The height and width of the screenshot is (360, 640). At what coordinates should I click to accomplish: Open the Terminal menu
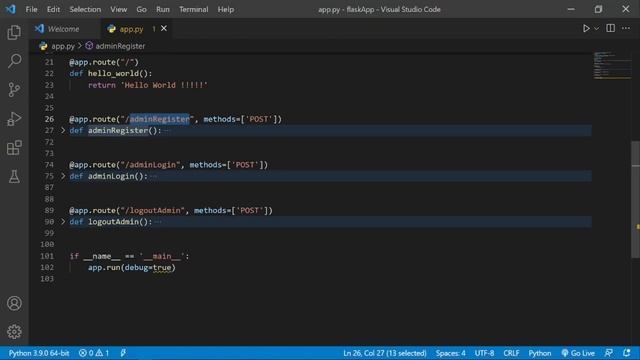(x=193, y=9)
